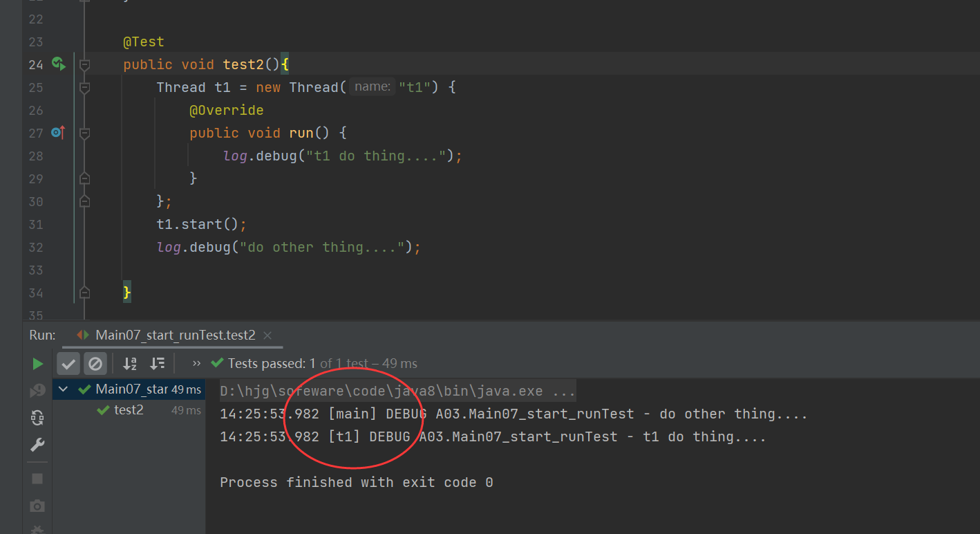Screen dimensions: 980x534
Task: Click the test2 method name in editor
Action: point(243,65)
